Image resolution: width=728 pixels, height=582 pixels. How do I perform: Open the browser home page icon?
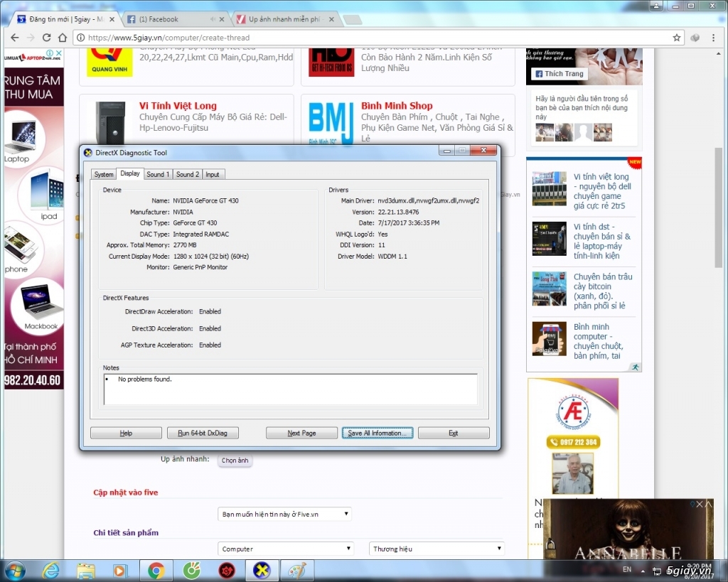(x=63, y=38)
